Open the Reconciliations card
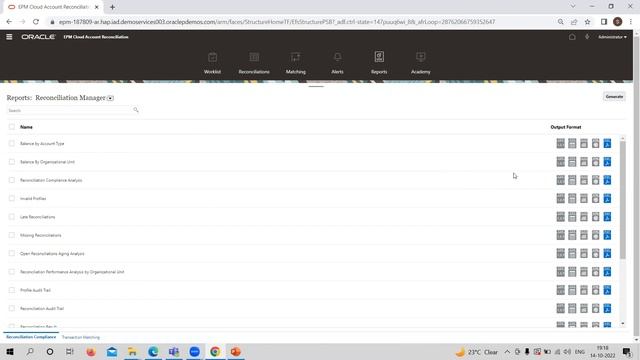This screenshot has width=640, height=360. pos(254,63)
